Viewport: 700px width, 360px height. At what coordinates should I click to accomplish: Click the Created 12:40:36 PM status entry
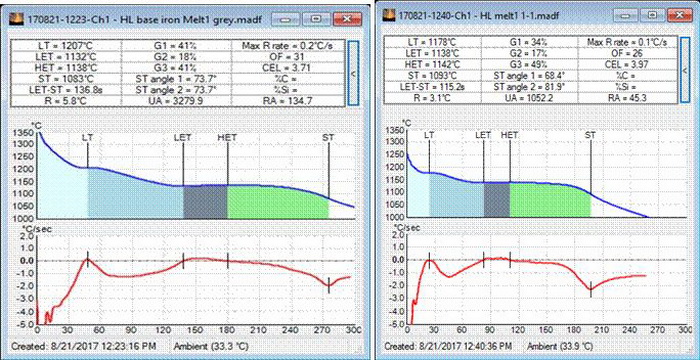[448, 347]
